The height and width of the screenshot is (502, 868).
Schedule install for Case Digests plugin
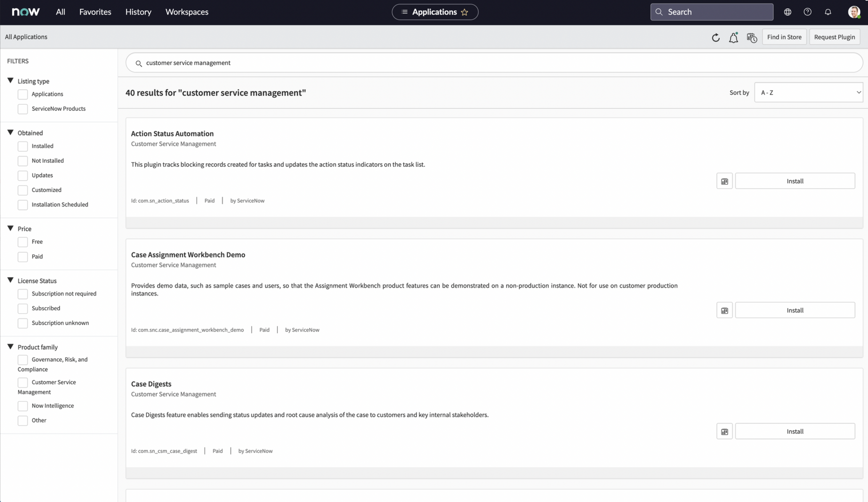tap(724, 432)
